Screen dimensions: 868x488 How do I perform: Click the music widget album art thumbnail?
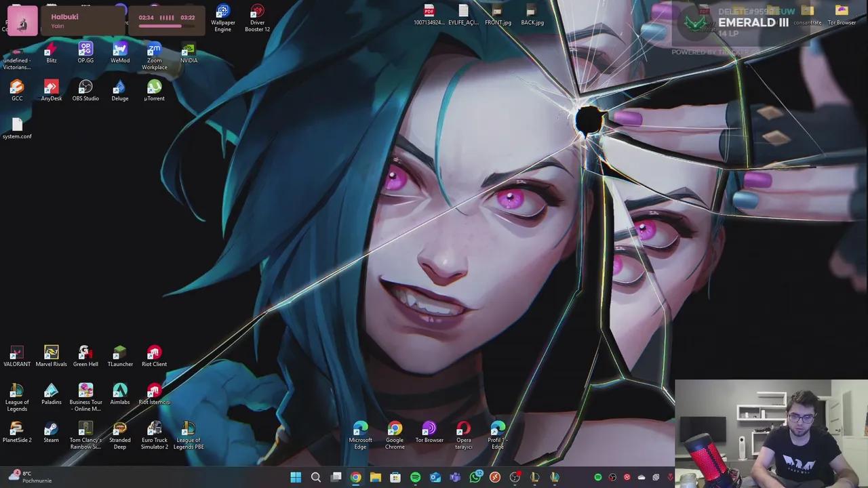tap(22, 22)
